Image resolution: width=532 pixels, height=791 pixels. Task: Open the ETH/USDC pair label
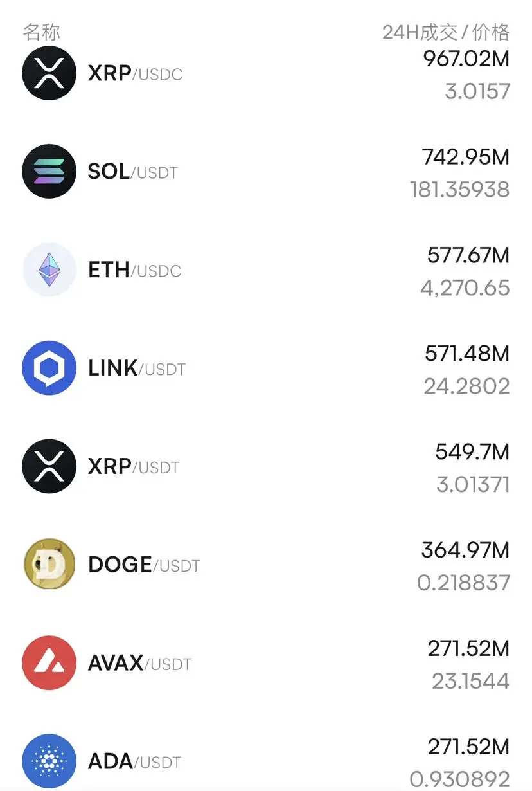tap(134, 270)
